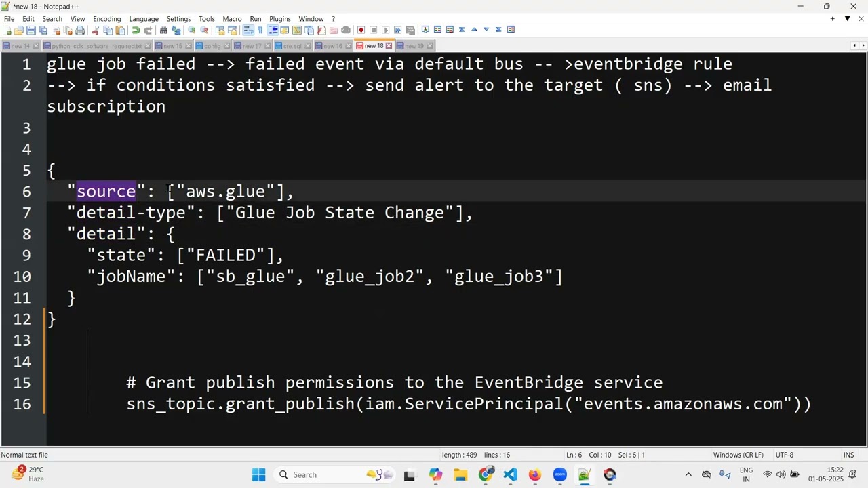Click the UTF-8 encoding status entry
This screenshot has height=488, width=868.
coord(785,455)
